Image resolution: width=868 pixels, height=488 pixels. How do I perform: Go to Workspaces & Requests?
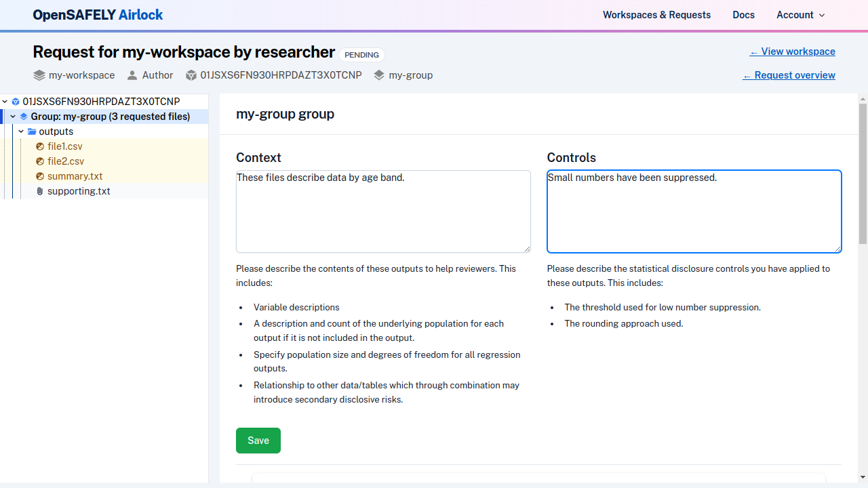pyautogui.click(x=656, y=15)
